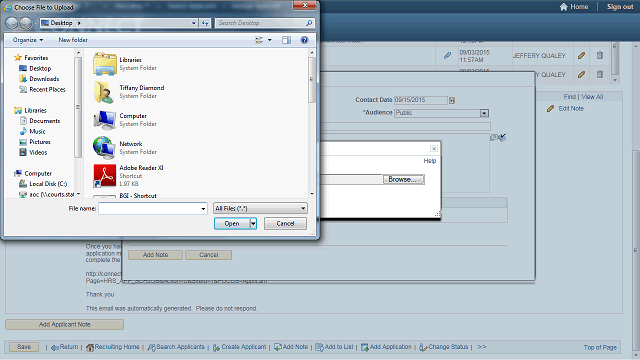Expand the Desktop breadcrumb arrow
This screenshot has width=640, height=360.
(79, 23)
